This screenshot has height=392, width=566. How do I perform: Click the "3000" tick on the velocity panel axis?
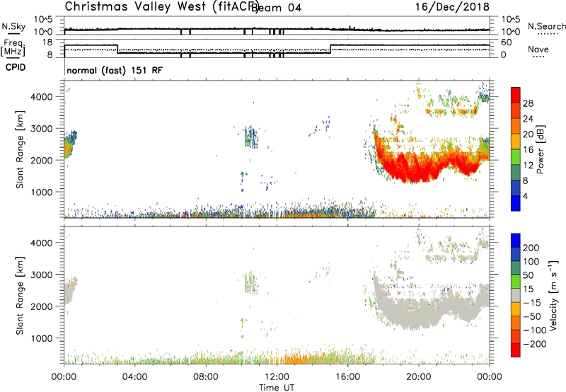pos(42,275)
